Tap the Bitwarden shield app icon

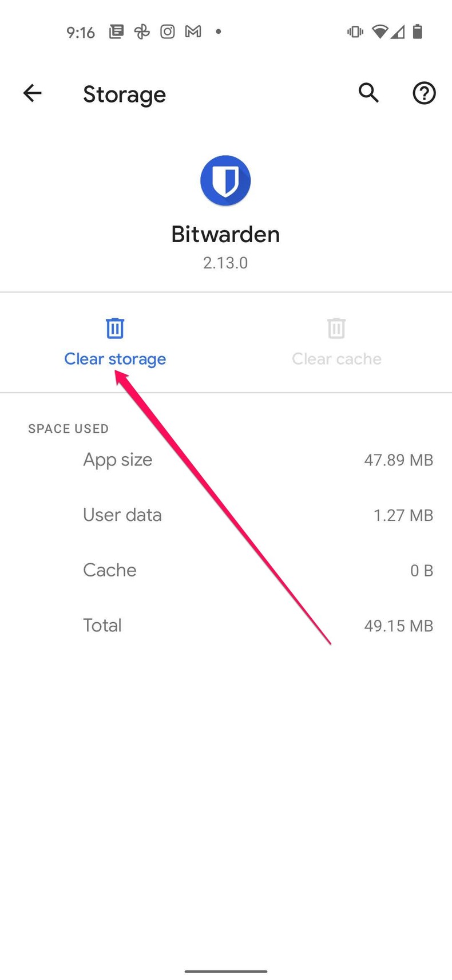coord(225,180)
